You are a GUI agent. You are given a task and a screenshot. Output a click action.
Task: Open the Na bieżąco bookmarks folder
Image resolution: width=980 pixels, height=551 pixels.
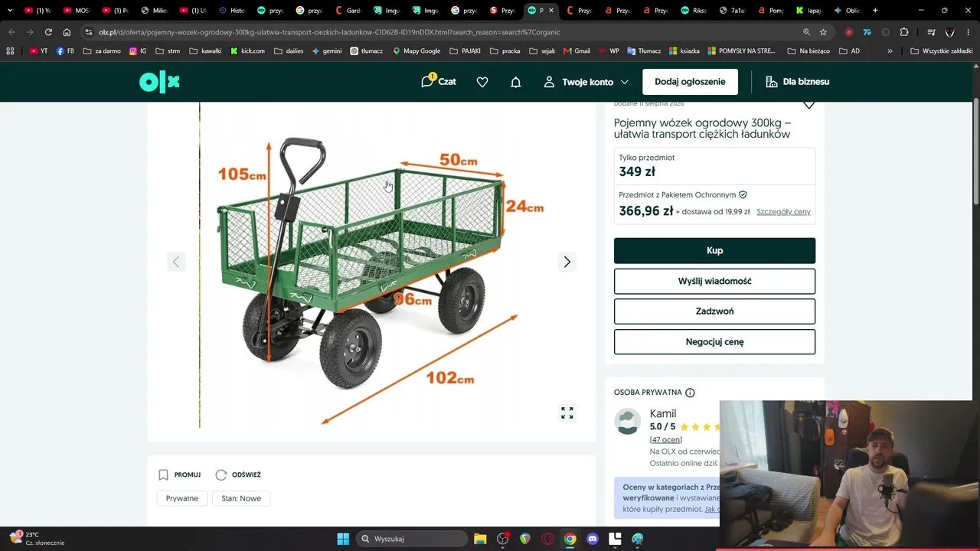[808, 51]
